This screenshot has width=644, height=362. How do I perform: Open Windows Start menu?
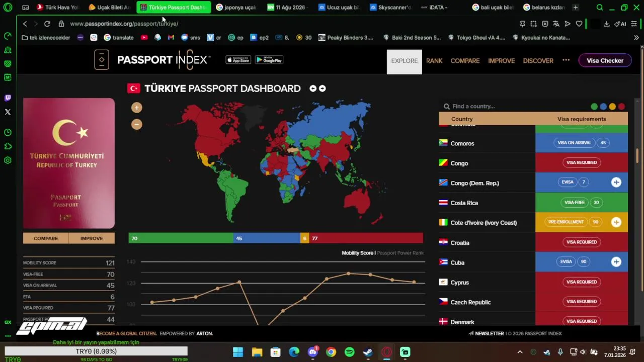point(238,352)
